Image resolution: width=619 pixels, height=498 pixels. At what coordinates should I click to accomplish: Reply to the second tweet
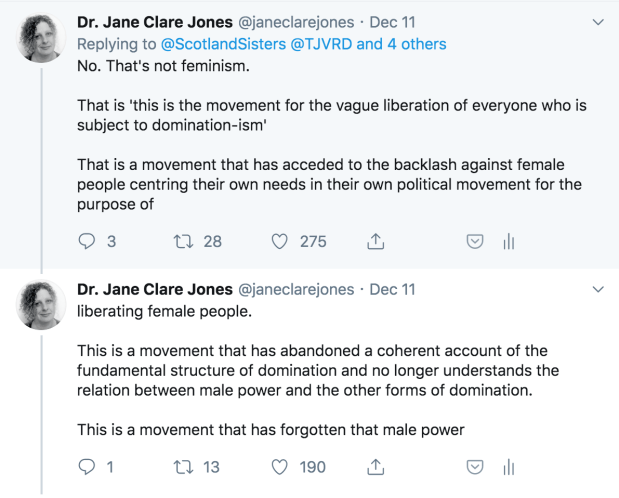pos(87,467)
